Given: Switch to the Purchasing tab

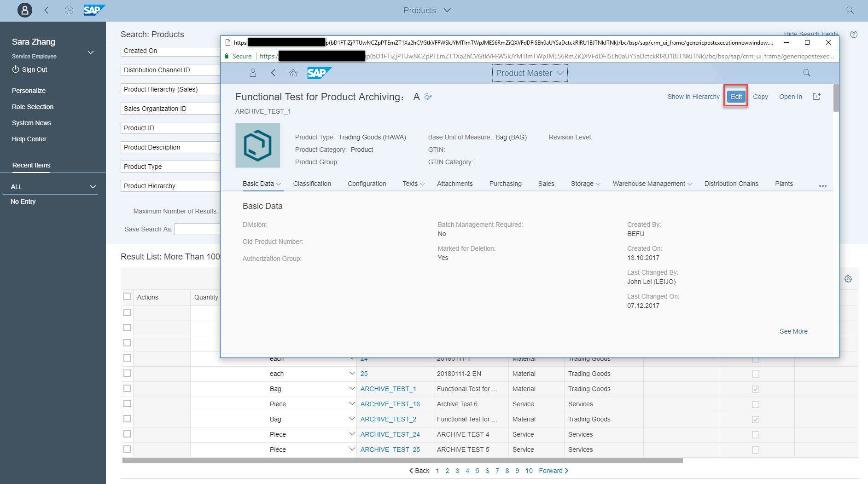Looking at the screenshot, I should pyautogui.click(x=506, y=184).
